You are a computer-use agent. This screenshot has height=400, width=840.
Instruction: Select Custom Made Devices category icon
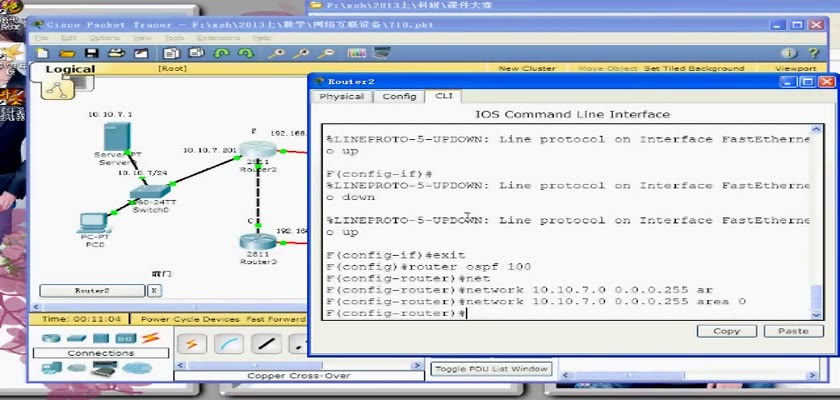[x=104, y=368]
